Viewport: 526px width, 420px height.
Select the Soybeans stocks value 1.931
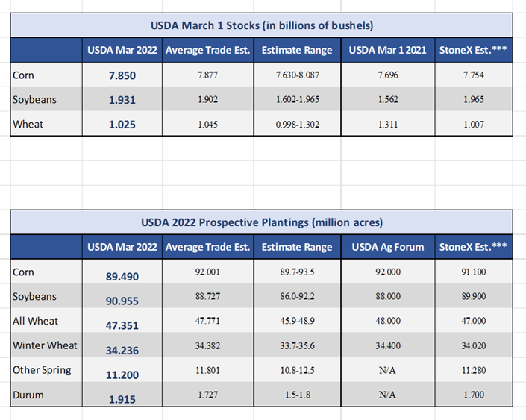[122, 100]
